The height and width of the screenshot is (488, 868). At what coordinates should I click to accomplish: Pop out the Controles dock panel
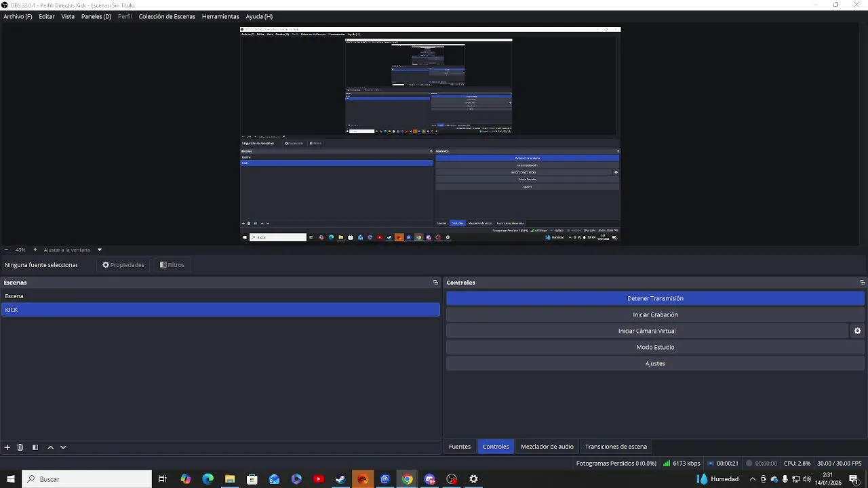[862, 283]
